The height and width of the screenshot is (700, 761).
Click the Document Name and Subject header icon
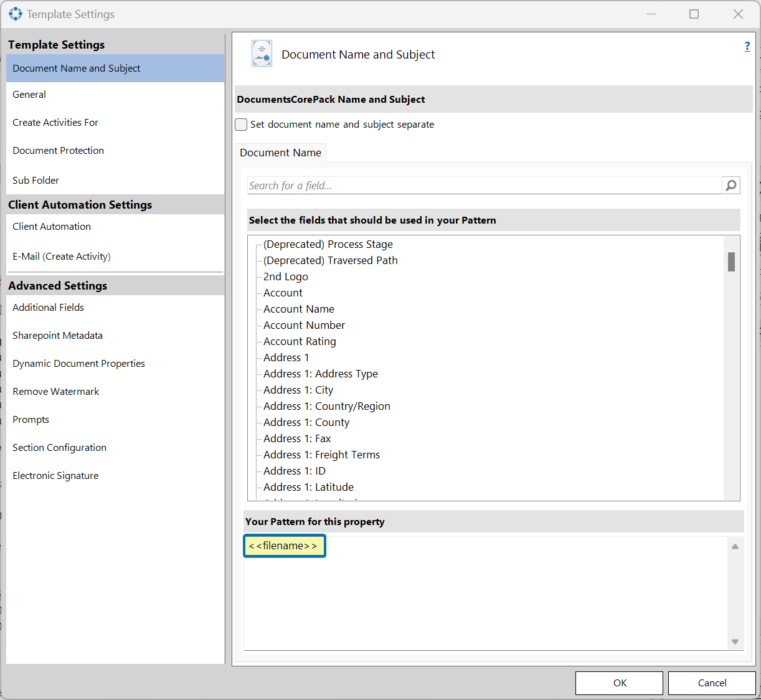[262, 54]
